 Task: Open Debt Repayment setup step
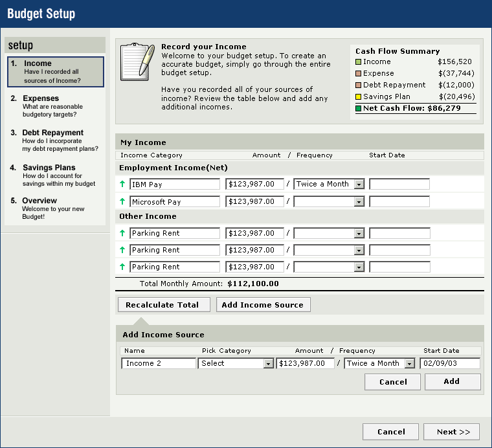(52, 133)
